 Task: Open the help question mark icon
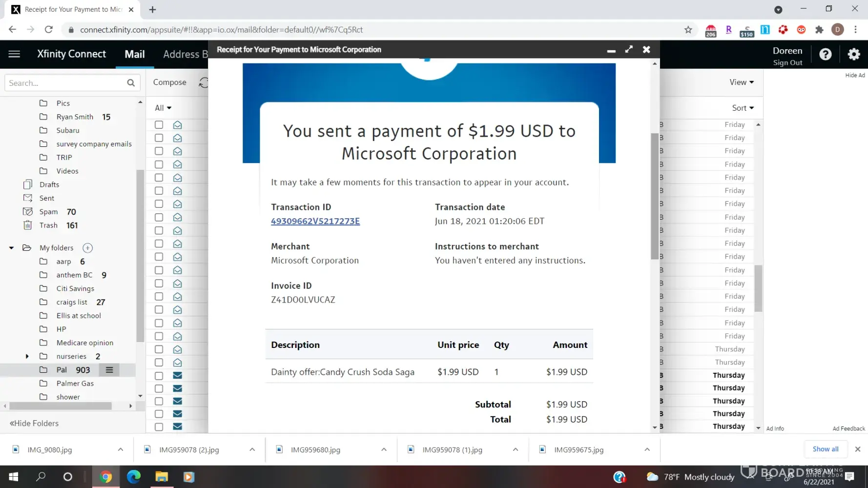pos(825,54)
